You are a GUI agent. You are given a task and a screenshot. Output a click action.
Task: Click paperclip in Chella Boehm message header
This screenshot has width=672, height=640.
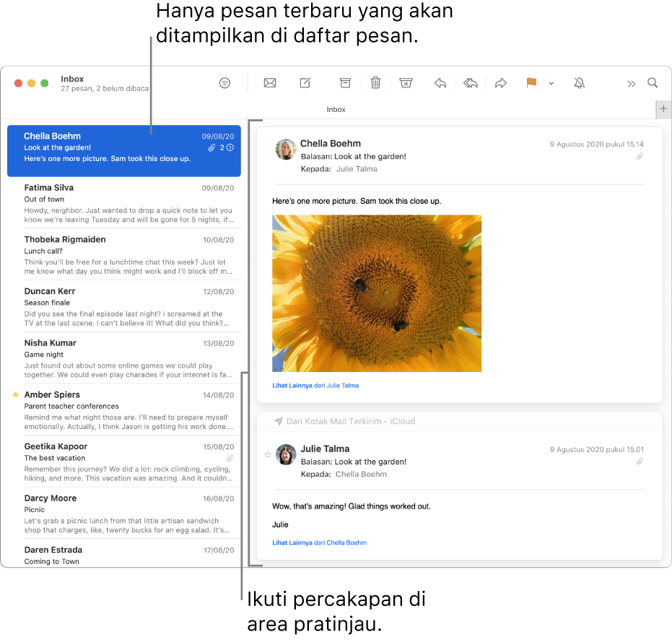coord(640,156)
